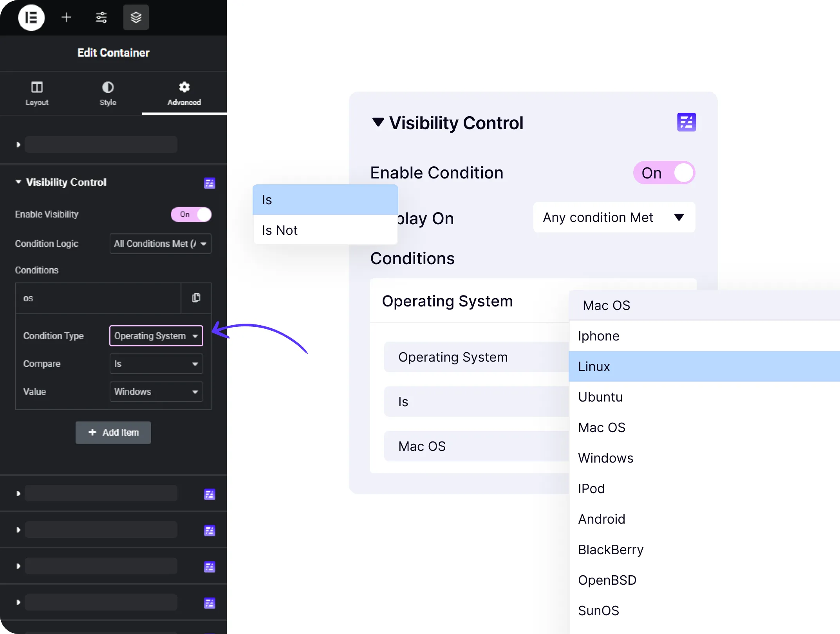Open site settings sliders icon
This screenshot has width=840, height=634.
[101, 18]
